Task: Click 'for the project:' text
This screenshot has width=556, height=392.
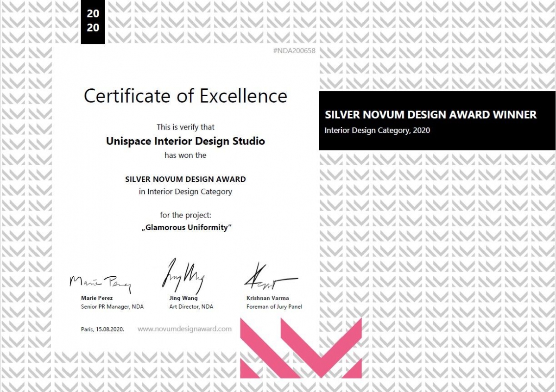Action: [x=185, y=215]
